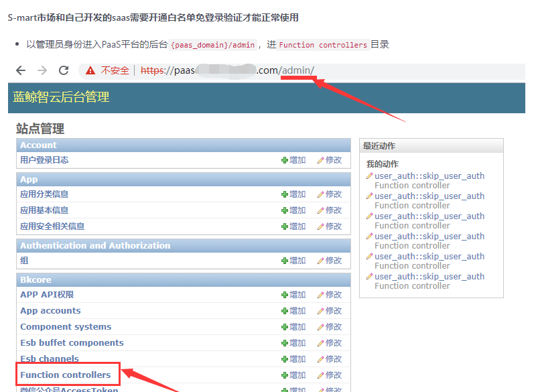Click the browser forward arrow
Screen dimensions: 534x392
point(42,70)
